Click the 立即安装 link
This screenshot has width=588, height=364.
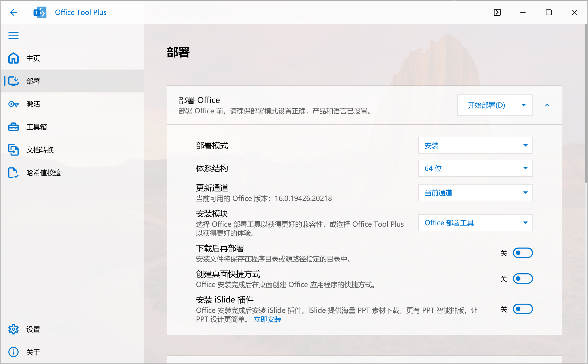pos(267,319)
